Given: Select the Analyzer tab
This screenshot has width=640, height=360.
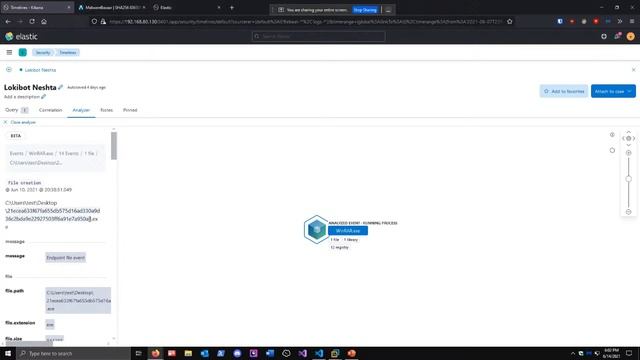Looking at the screenshot, I should 81,110.
